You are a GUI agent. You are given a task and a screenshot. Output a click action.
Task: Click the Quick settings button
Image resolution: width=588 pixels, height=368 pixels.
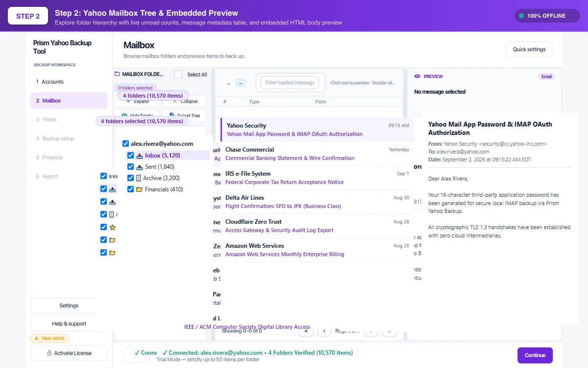point(529,49)
